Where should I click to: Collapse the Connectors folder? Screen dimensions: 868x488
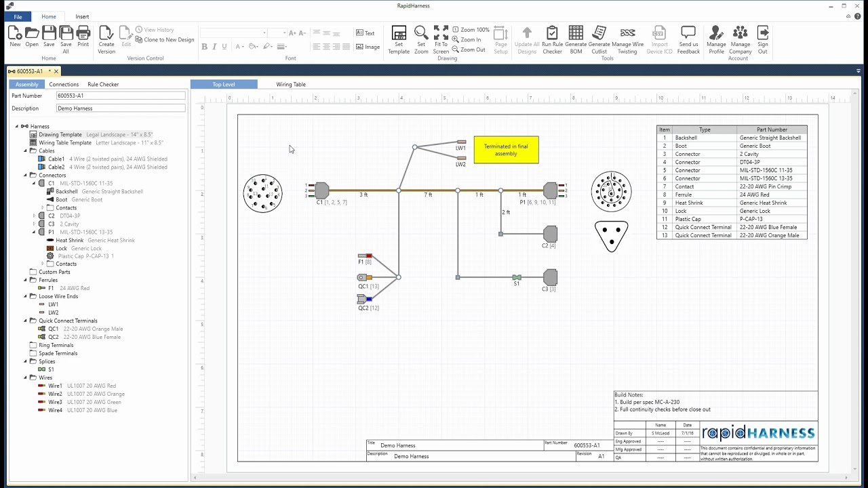point(26,175)
